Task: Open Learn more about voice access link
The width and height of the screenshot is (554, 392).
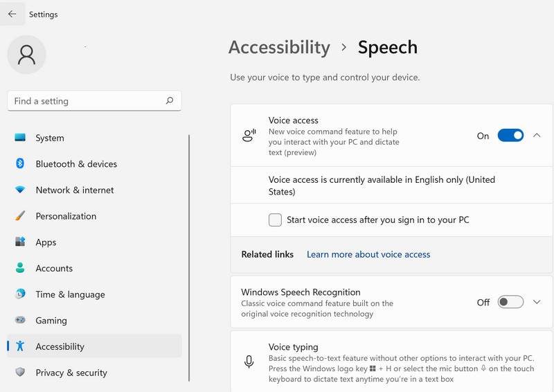Action: pos(368,254)
